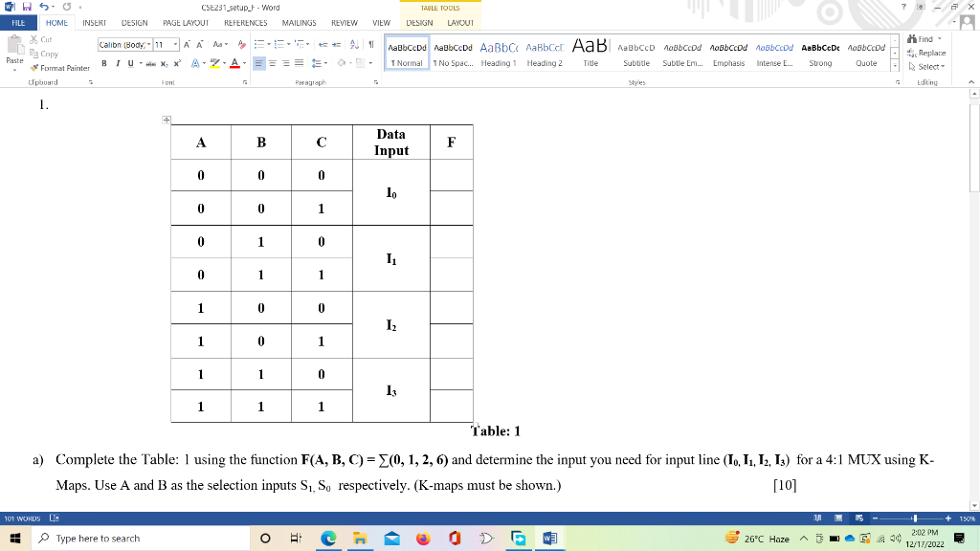Open Microsoft Edge from the taskbar

[x=328, y=538]
